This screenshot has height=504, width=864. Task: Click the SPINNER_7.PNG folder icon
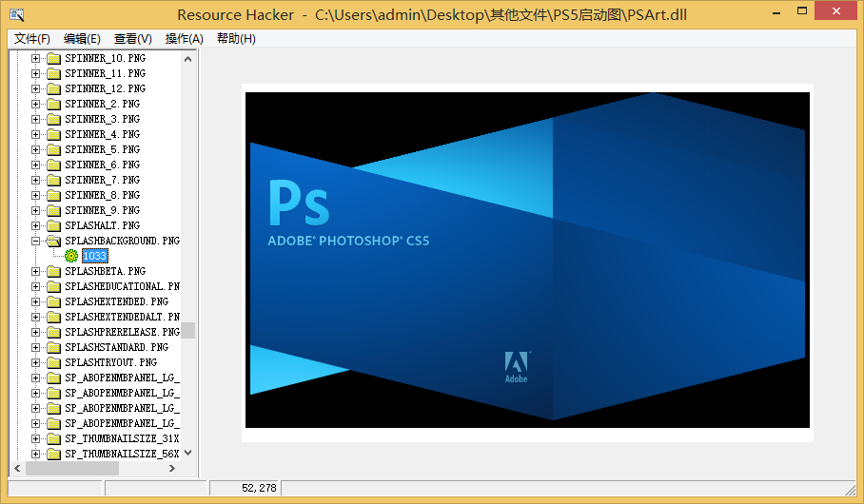53,180
